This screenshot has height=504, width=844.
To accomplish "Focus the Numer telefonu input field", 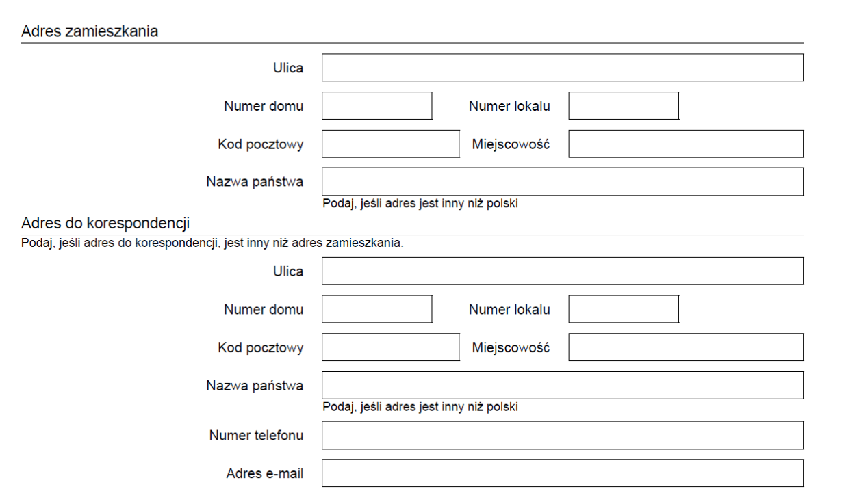I will [x=563, y=435].
